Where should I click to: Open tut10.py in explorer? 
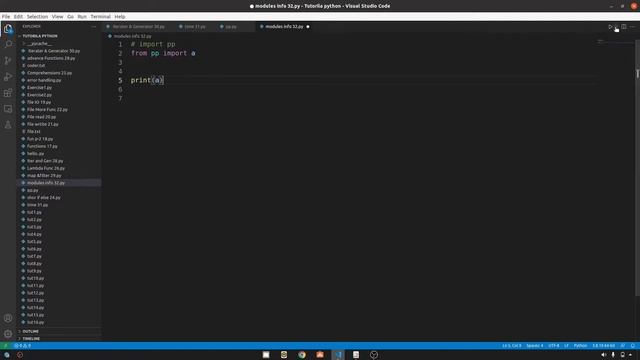(36, 278)
